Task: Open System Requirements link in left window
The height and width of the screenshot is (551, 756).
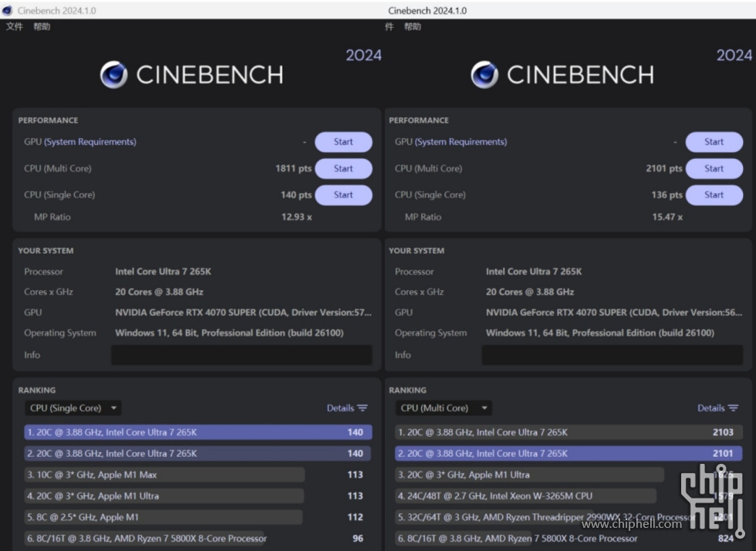Action: point(90,142)
